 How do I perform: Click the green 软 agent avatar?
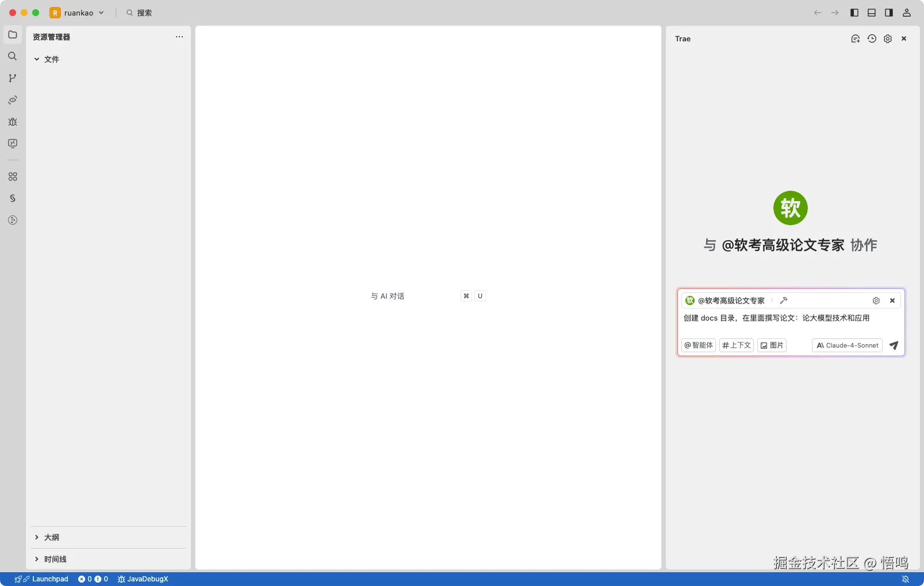tap(791, 208)
